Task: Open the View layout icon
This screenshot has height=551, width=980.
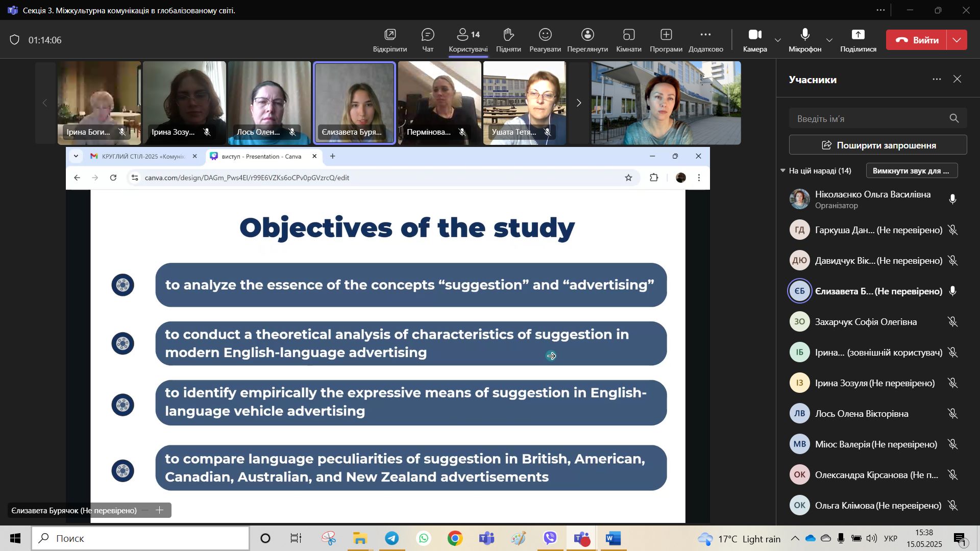Action: [587, 35]
